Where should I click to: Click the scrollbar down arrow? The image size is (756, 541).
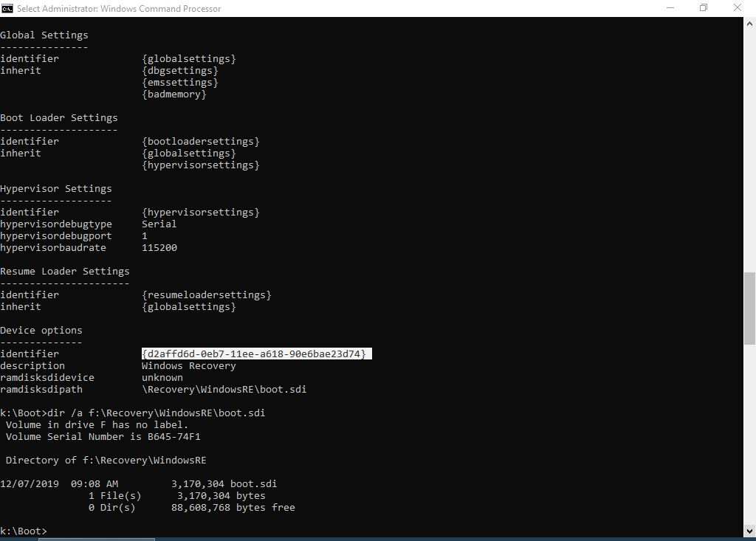pyautogui.click(x=749, y=530)
